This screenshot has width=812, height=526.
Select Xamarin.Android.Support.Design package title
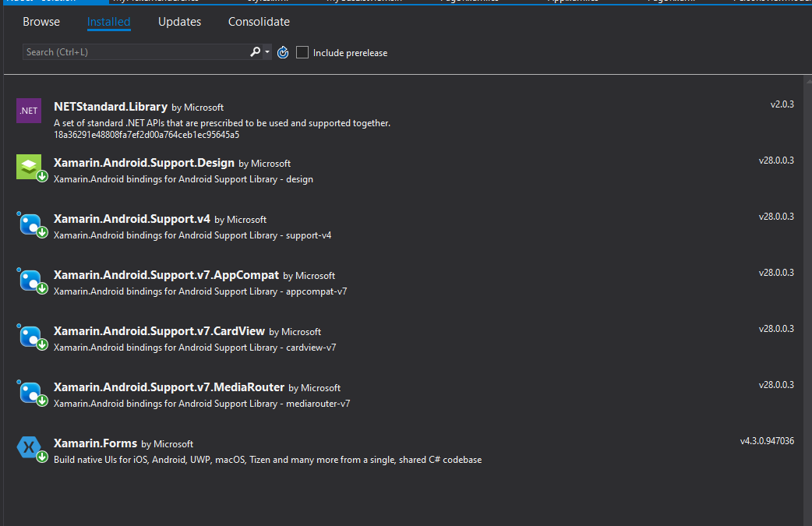(x=144, y=163)
